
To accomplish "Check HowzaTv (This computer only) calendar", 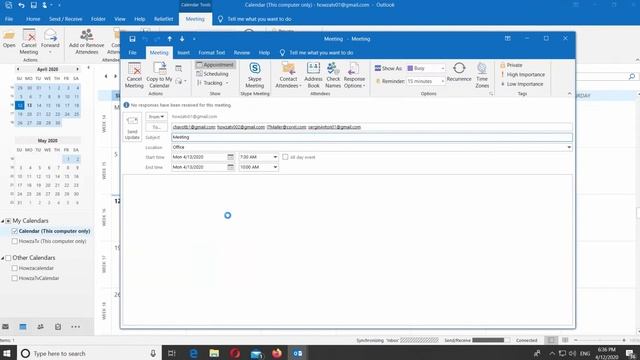I will coord(15,241).
